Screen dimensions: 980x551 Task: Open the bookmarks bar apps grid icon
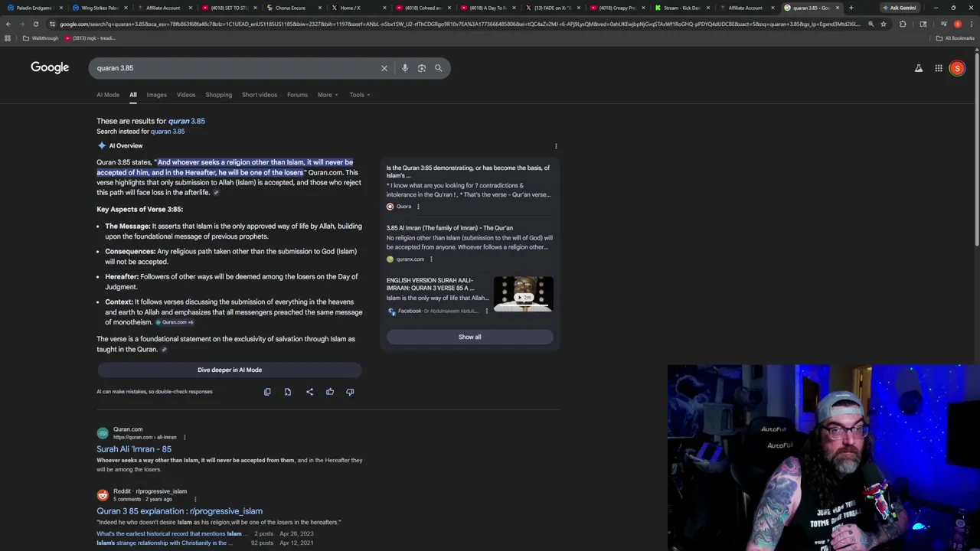click(8, 38)
